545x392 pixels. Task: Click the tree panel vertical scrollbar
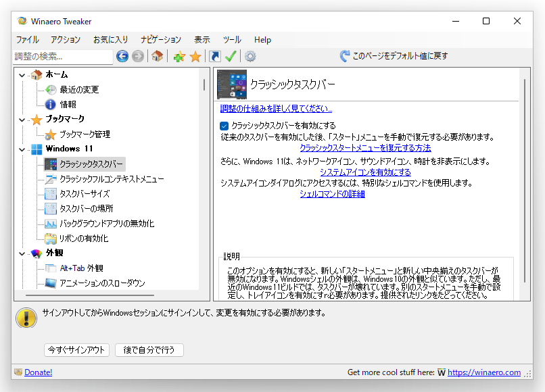(x=204, y=84)
